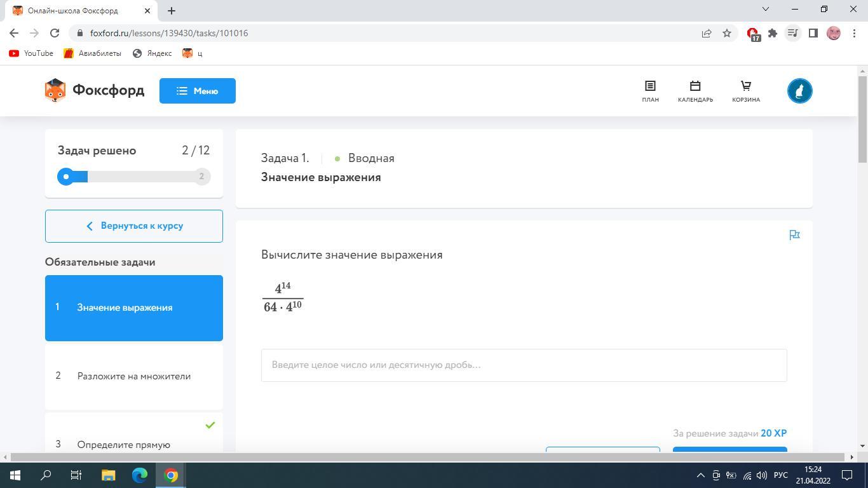
Task: Click the address bar URL
Action: coord(169,33)
